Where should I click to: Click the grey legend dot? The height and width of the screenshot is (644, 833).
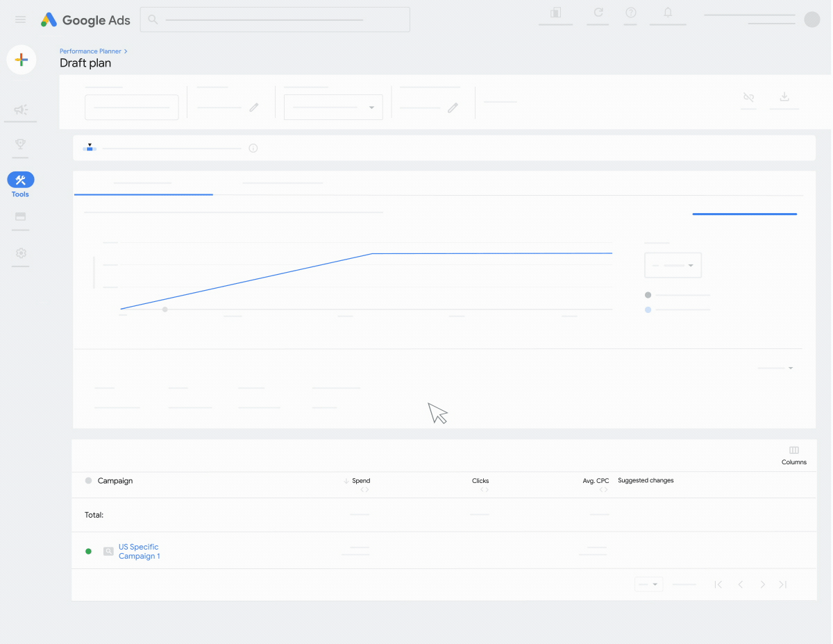(x=648, y=295)
